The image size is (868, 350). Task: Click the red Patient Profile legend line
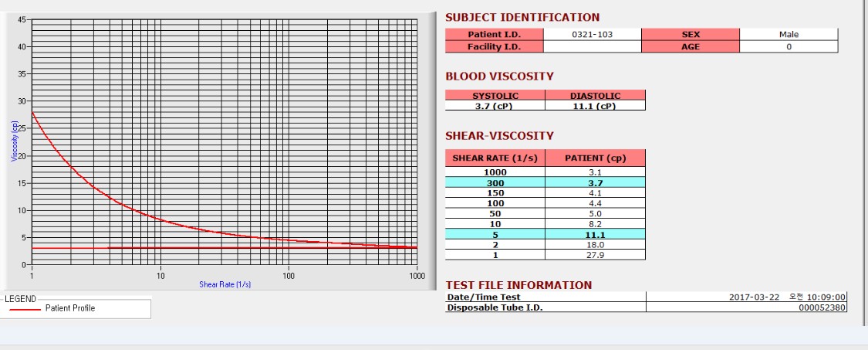(25, 309)
